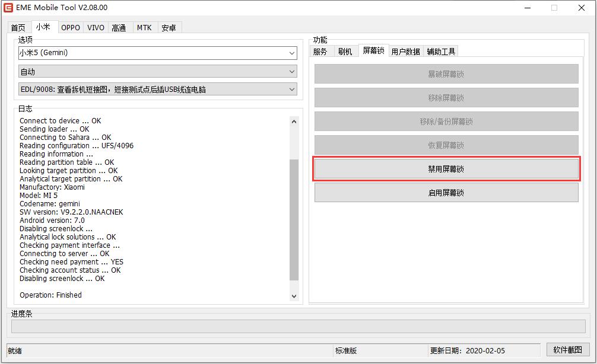Viewport: 597px width, 364px height.
Task: Click the 启用屏幕锁 button
Action: (446, 193)
